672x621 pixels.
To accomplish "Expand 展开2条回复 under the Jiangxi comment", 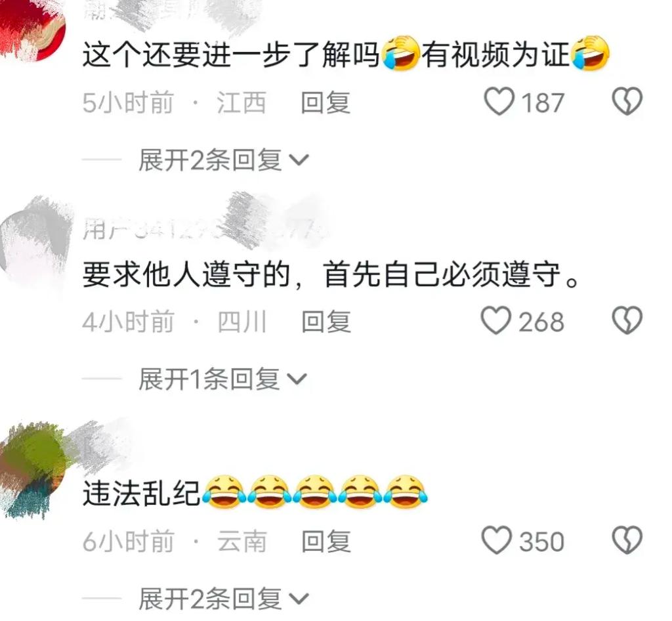I will click(223, 160).
